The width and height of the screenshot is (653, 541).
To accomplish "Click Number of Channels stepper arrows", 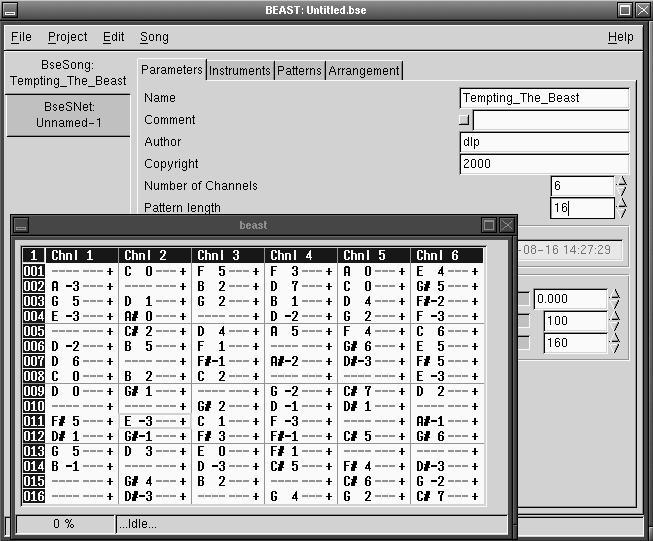I will pyautogui.click(x=621, y=186).
